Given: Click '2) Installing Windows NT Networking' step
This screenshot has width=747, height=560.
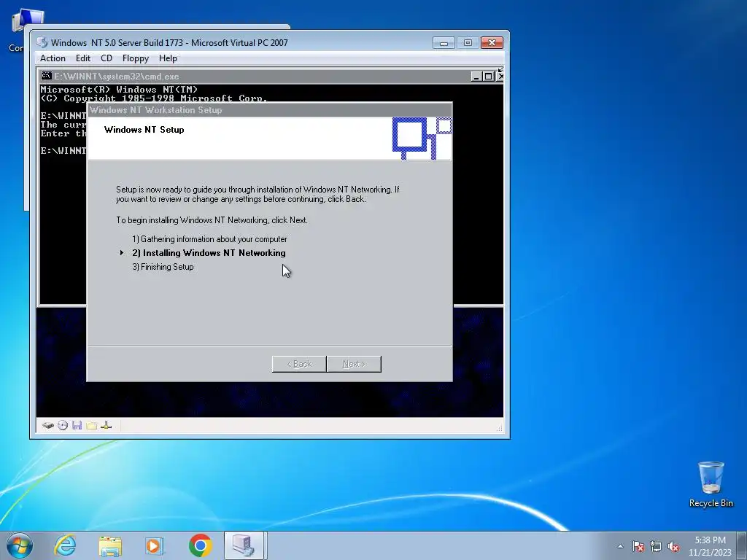Looking at the screenshot, I should coord(209,253).
